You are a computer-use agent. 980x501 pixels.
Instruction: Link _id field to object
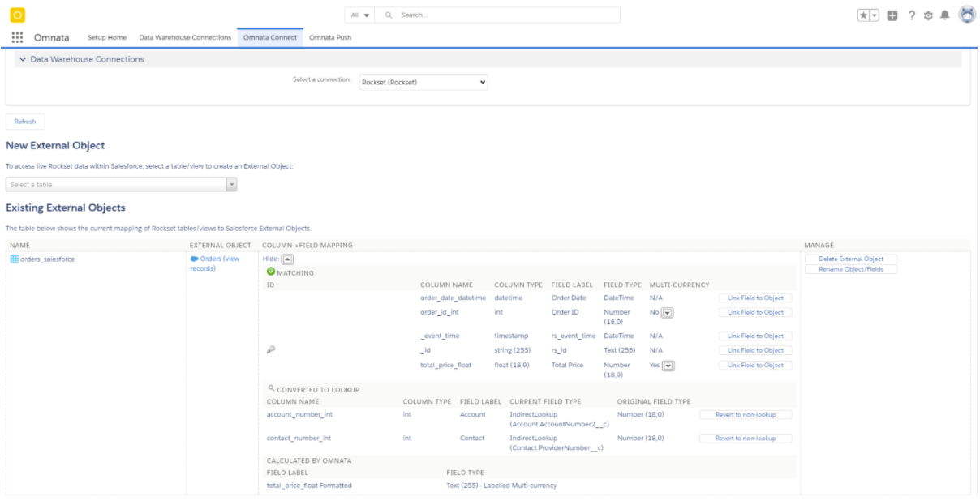tap(755, 350)
